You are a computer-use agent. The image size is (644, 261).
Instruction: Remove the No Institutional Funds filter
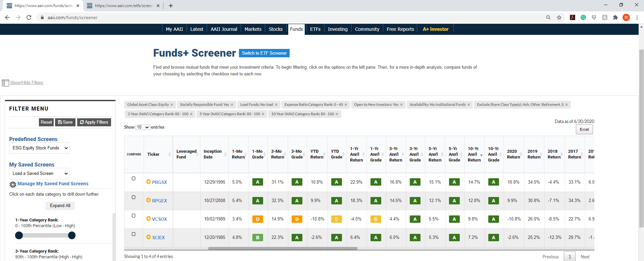pos(468,105)
